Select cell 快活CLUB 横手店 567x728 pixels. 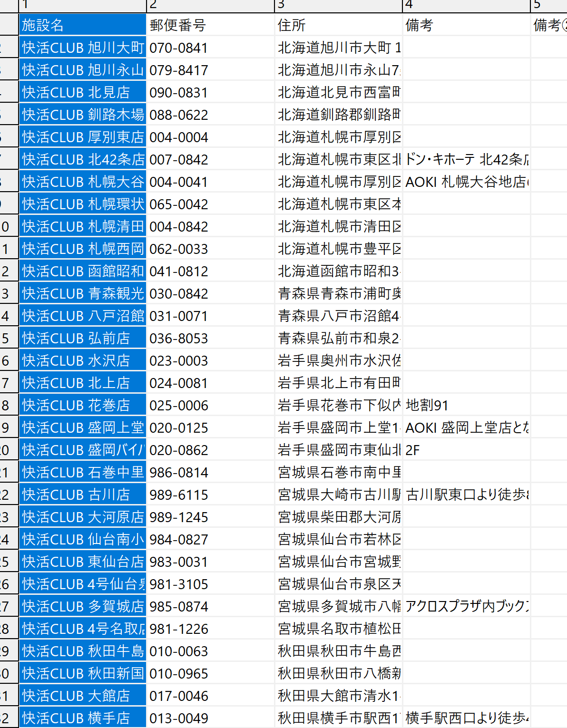point(82,718)
